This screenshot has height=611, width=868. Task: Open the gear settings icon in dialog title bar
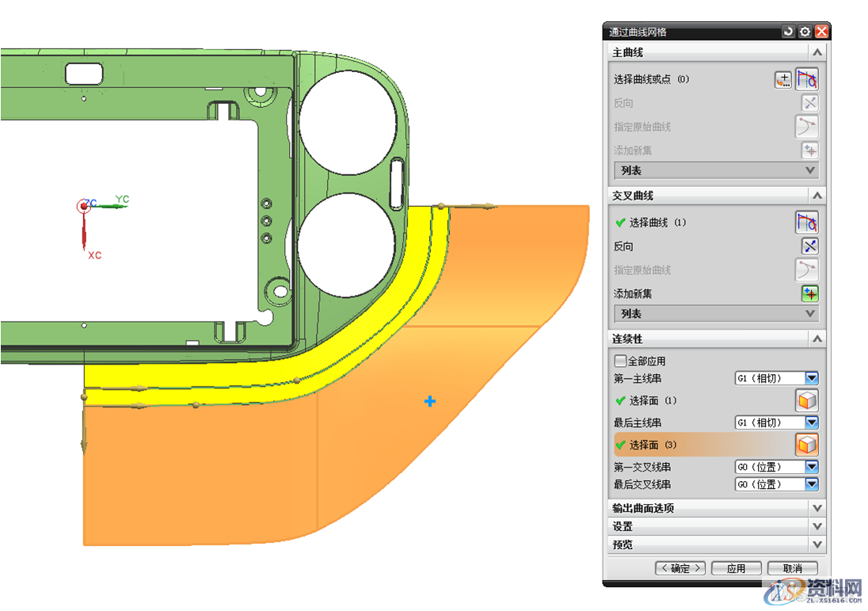tap(805, 32)
